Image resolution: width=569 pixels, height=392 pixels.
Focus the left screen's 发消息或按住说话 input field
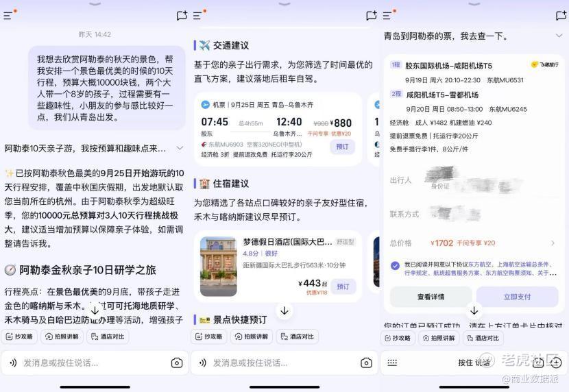[95, 363]
